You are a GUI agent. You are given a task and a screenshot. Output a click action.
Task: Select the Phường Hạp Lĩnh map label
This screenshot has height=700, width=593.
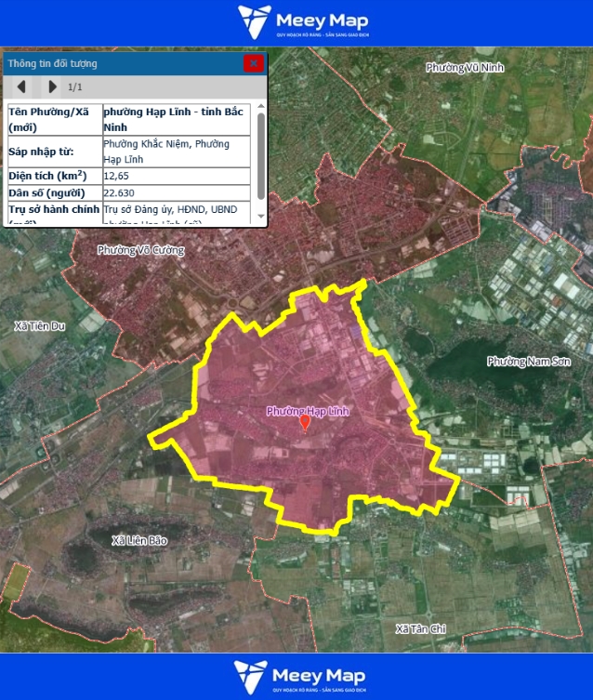tap(308, 411)
